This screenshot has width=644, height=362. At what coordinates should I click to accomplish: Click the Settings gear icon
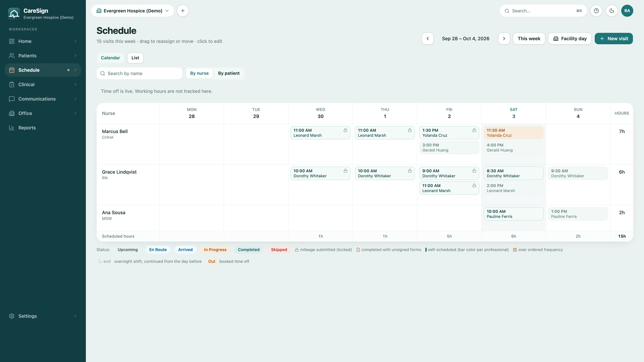click(12, 316)
